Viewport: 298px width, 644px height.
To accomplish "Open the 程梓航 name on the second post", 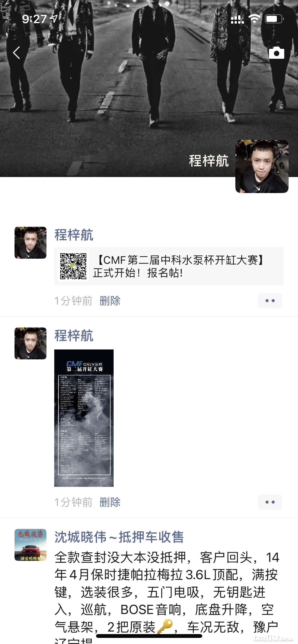I will coord(74,335).
